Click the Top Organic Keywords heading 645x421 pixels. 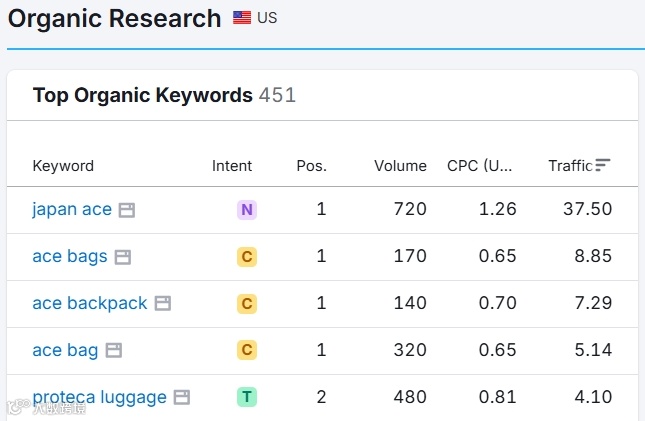coord(142,96)
